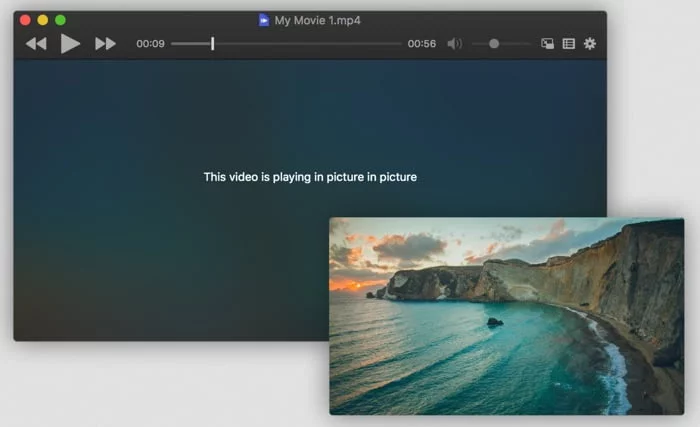Click the total duration 00:56

click(421, 44)
